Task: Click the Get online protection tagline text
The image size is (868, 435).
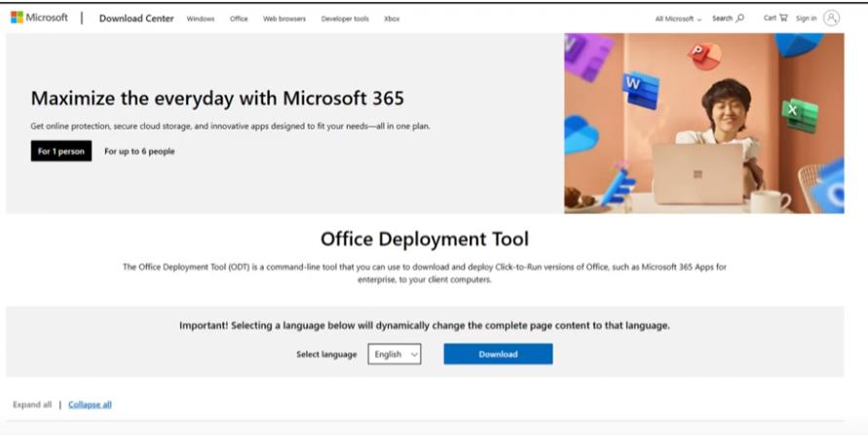Action: click(x=230, y=126)
